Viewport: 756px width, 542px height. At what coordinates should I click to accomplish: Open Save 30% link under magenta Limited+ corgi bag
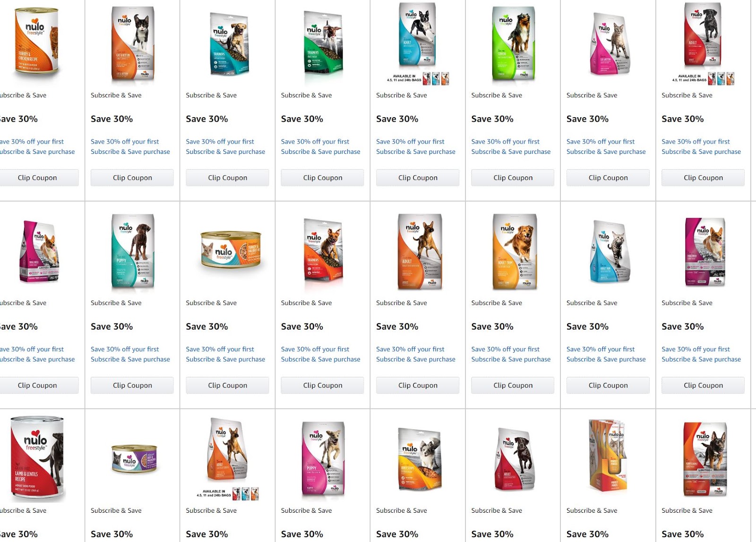[x=701, y=354]
